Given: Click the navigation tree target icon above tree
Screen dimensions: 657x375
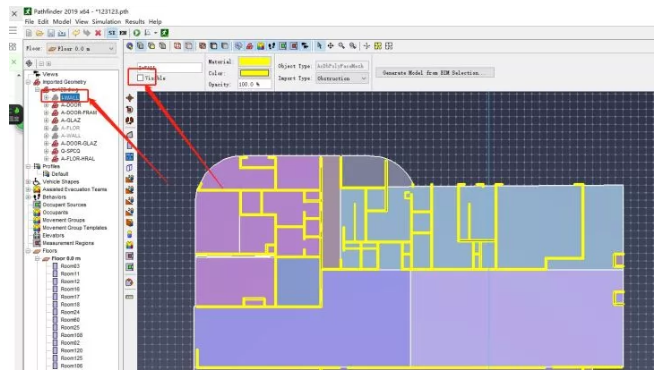Looking at the screenshot, I should [x=29, y=63].
